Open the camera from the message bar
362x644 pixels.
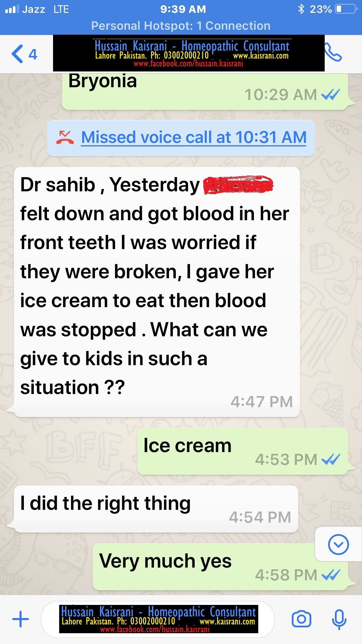click(301, 619)
